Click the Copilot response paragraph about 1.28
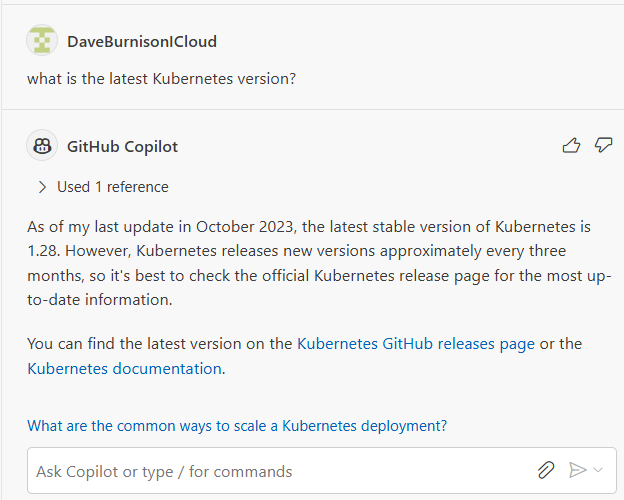This screenshot has height=500, width=624. pos(319,263)
